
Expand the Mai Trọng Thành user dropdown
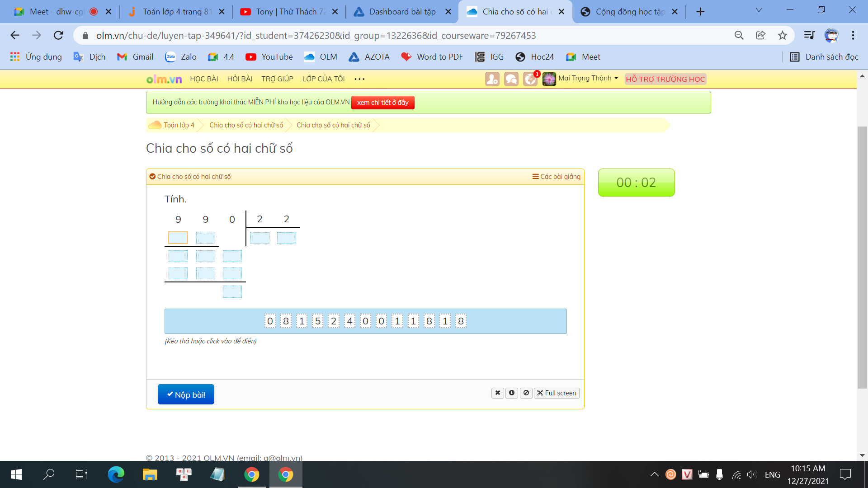click(588, 78)
